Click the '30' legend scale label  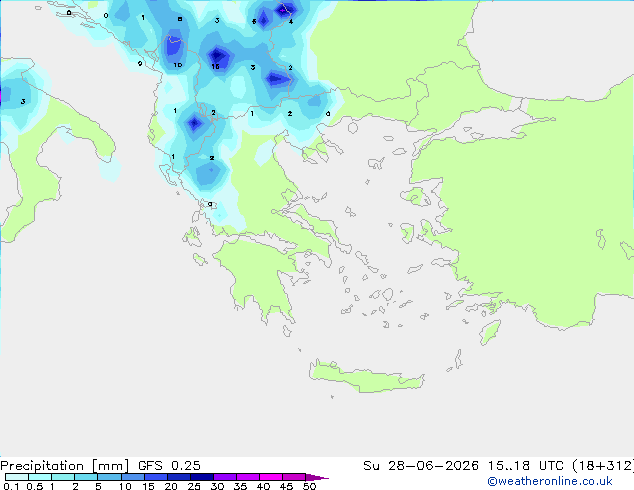click(217, 486)
